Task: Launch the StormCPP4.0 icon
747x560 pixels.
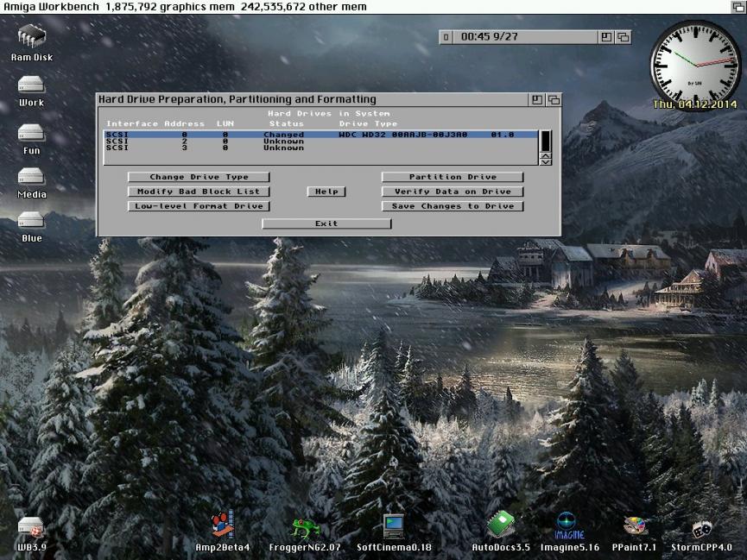Action: (x=701, y=527)
